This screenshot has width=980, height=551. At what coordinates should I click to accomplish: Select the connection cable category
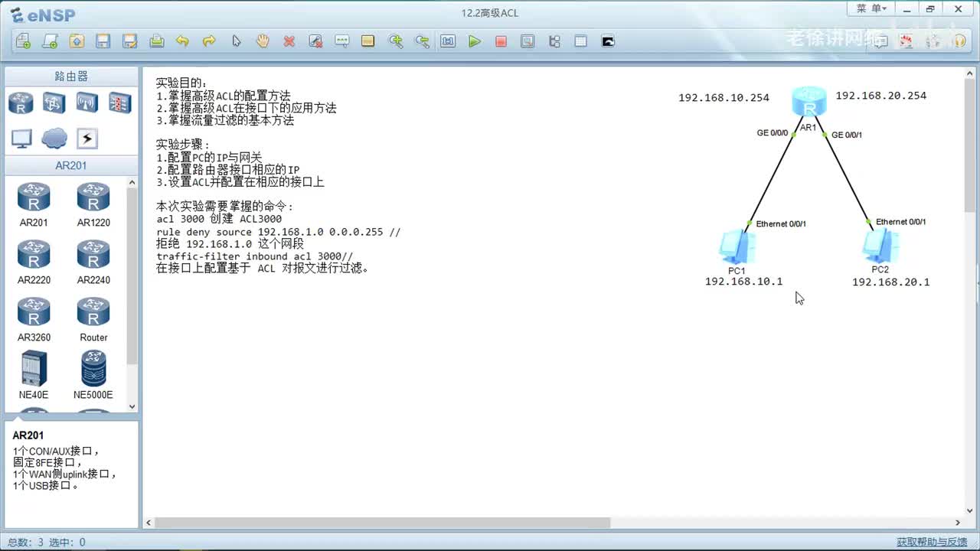[x=87, y=139]
